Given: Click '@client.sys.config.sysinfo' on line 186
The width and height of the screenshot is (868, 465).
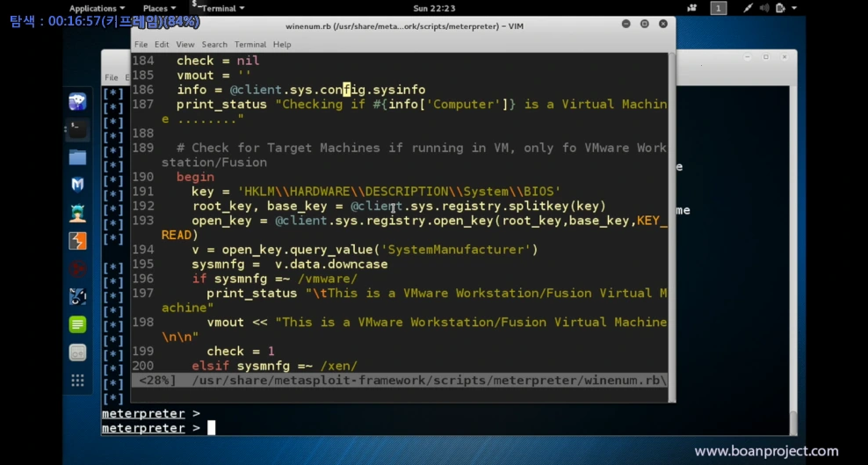Looking at the screenshot, I should tap(328, 90).
